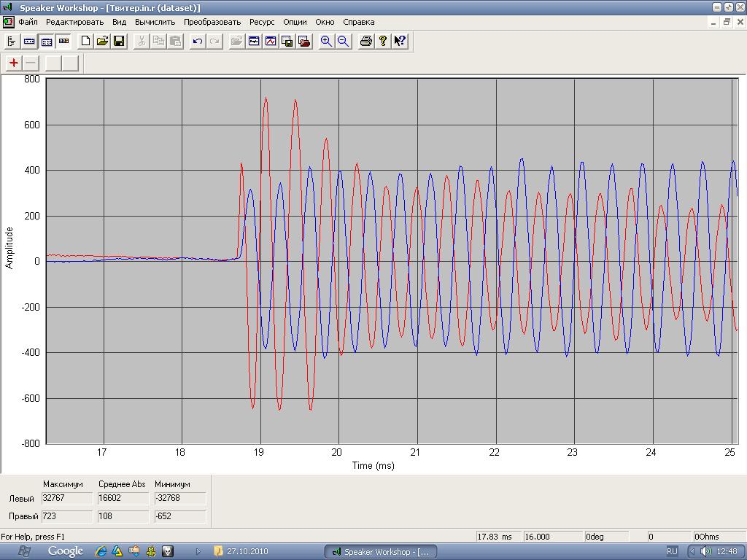Toggle the project tree view button
Image resolution: width=747 pixels, height=560 pixels.
[12, 42]
